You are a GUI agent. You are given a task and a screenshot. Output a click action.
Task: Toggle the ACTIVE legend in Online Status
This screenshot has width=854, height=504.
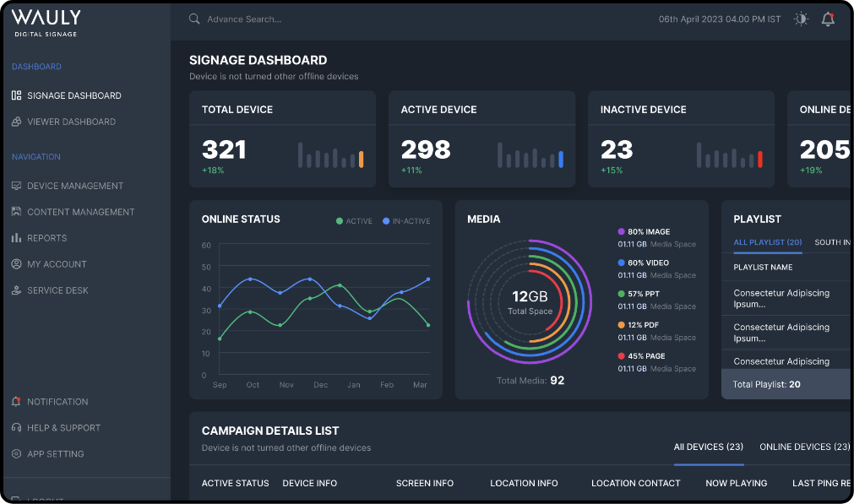(354, 221)
